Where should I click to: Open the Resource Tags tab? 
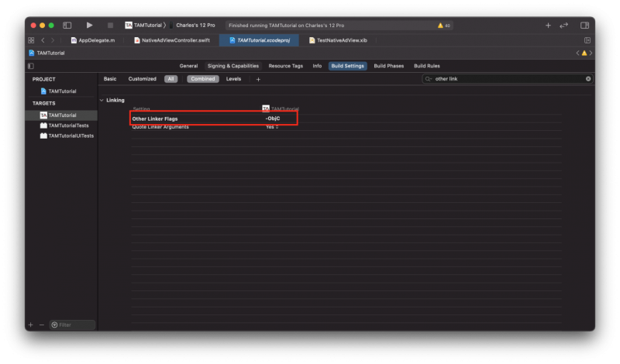coord(285,66)
